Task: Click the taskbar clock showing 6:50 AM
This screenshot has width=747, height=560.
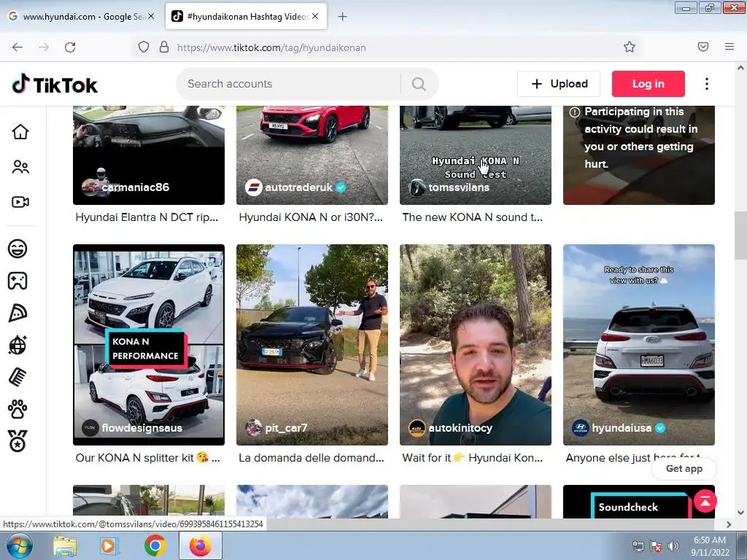Action: 710,546
